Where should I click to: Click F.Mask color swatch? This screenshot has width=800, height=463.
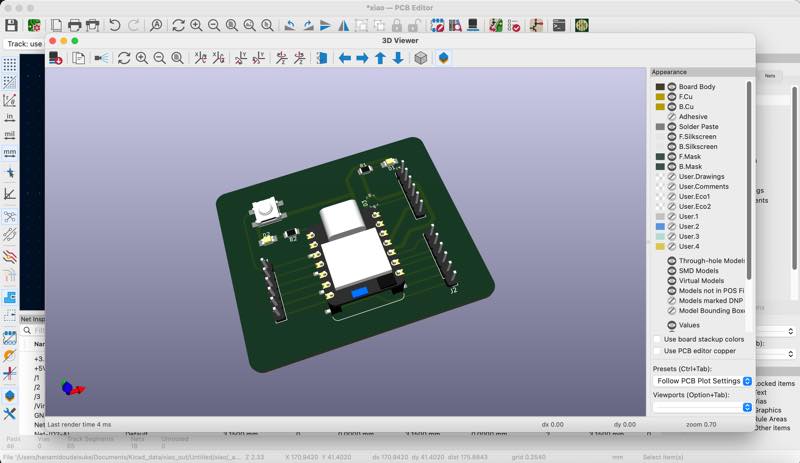coord(660,157)
